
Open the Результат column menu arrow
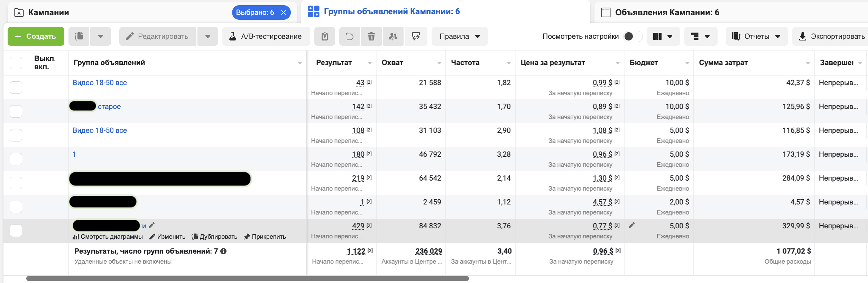pos(370,63)
